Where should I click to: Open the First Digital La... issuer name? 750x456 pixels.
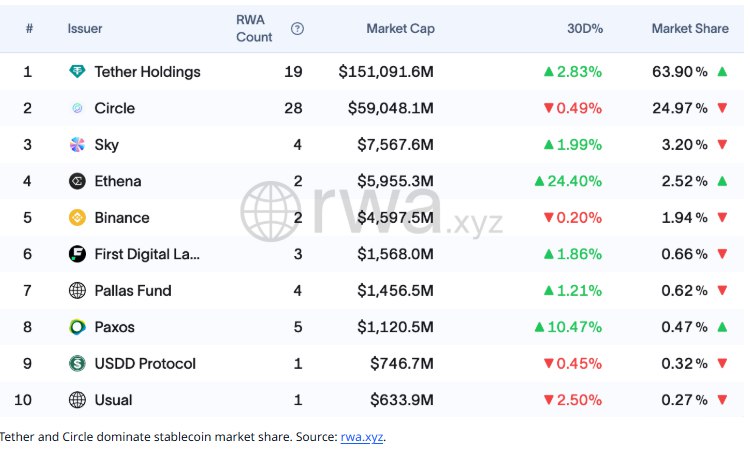147,254
